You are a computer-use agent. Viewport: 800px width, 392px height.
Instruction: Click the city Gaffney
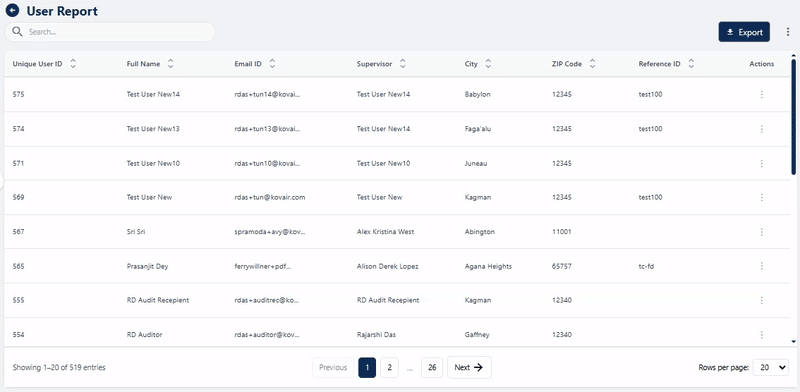coord(477,335)
